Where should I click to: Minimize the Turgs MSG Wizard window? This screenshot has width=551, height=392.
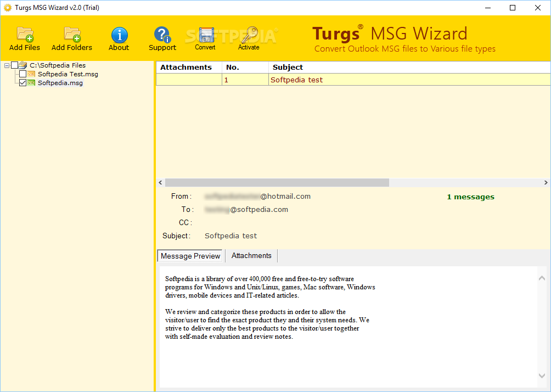(488, 8)
